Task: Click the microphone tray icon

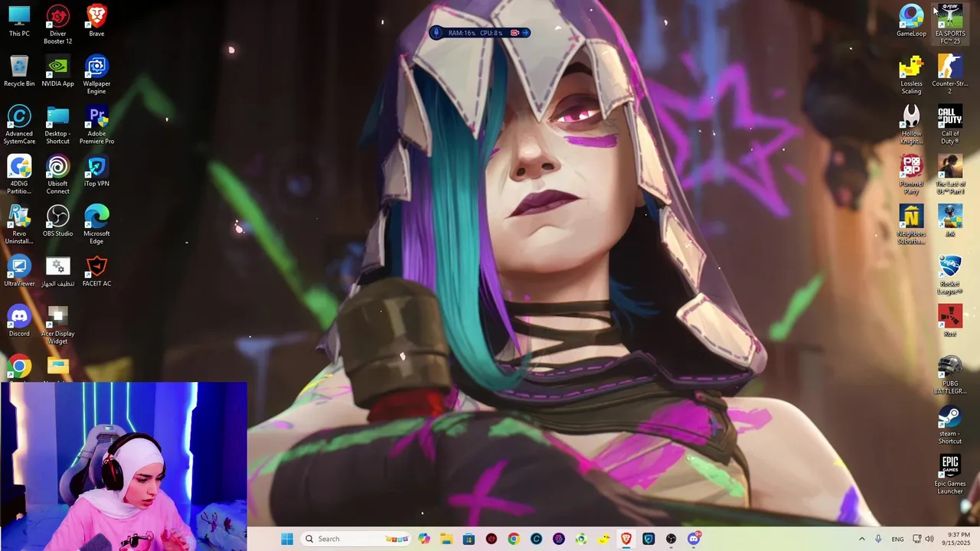Action: tap(878, 539)
